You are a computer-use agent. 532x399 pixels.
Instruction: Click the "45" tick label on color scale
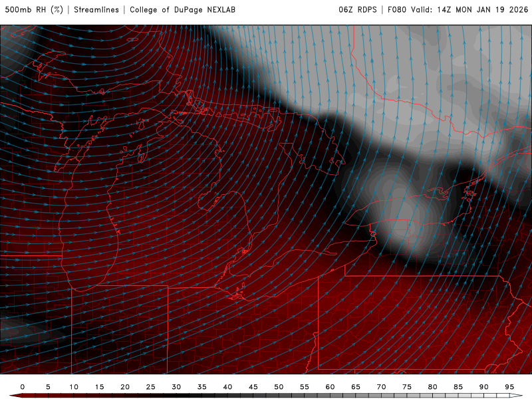[253, 387]
